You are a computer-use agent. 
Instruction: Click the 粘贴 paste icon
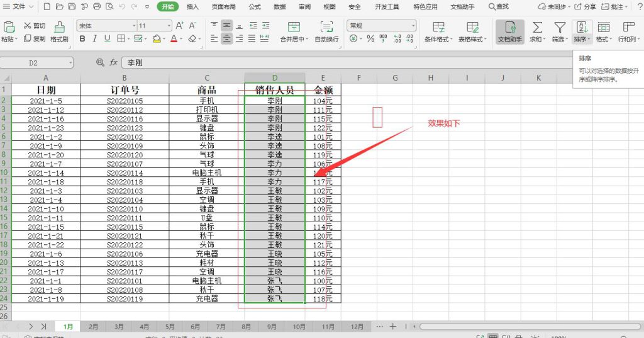click(9, 27)
